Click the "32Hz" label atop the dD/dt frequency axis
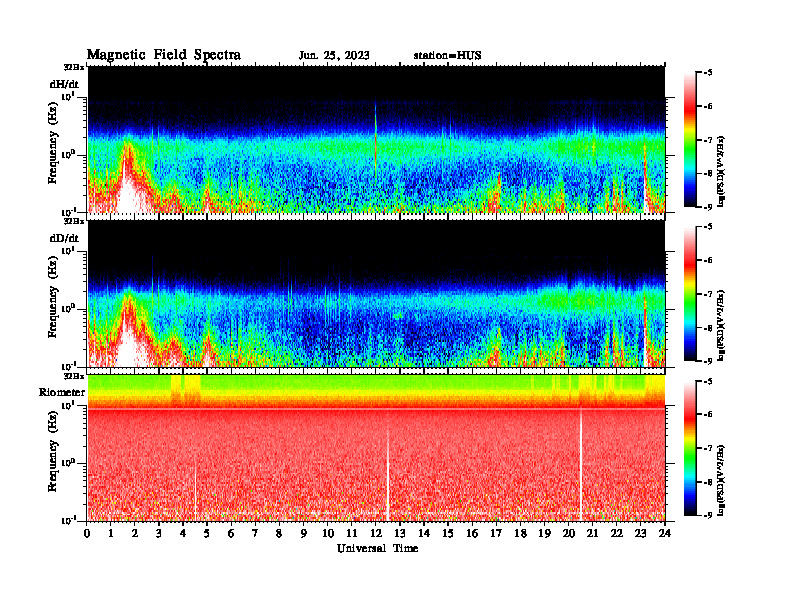This screenshot has width=792, height=612. pyautogui.click(x=74, y=221)
